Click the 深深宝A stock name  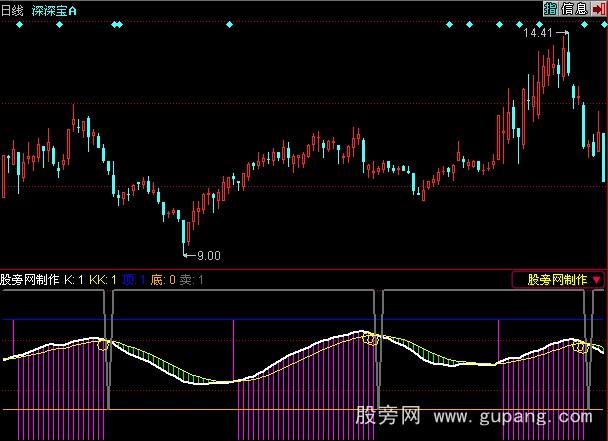tap(55, 8)
